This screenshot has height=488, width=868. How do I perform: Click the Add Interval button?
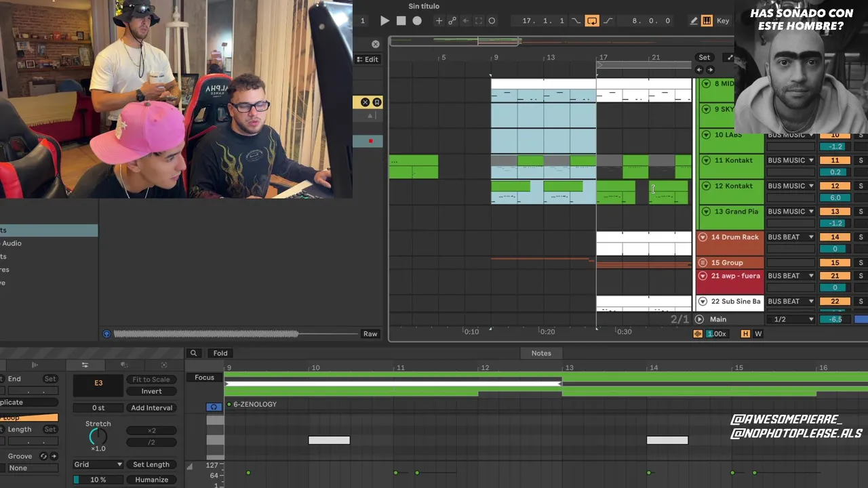(151, 407)
